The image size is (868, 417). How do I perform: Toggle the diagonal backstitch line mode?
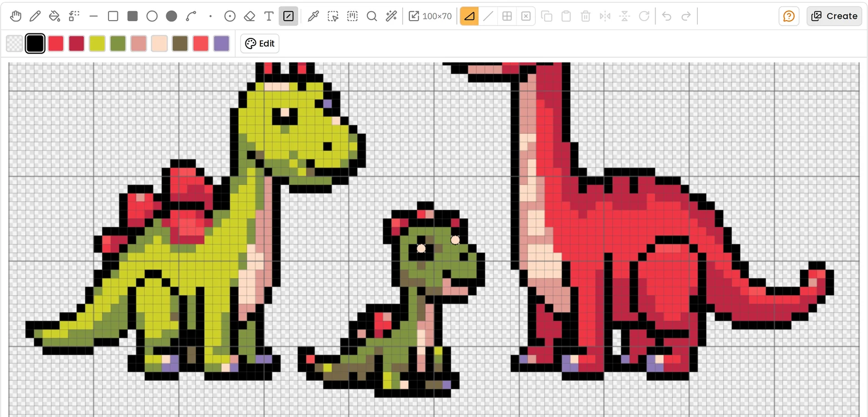488,16
